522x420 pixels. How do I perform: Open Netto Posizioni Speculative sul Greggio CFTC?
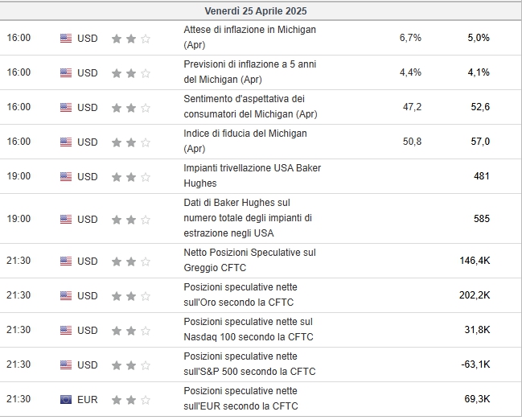click(x=249, y=260)
